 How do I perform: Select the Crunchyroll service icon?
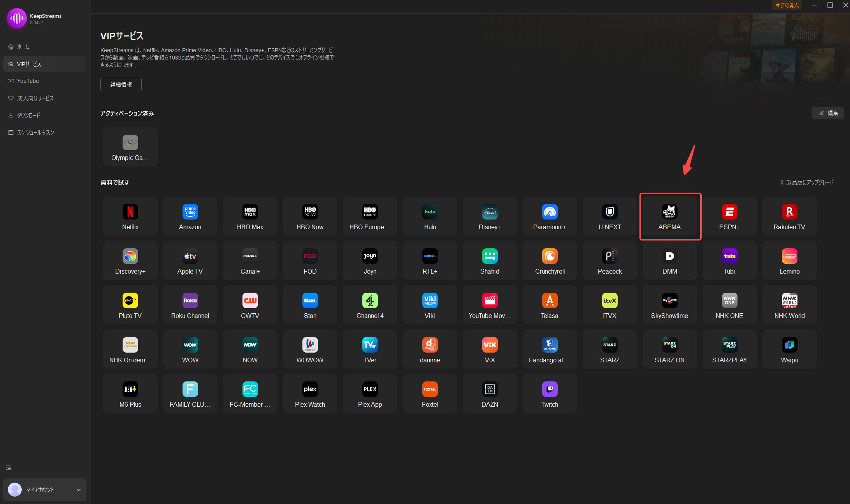[x=550, y=261]
